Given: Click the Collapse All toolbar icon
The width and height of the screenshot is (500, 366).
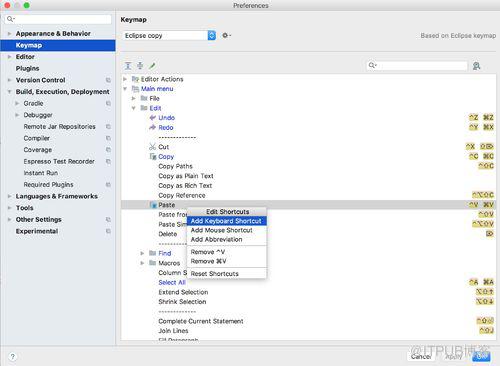Looking at the screenshot, I should (x=140, y=66).
